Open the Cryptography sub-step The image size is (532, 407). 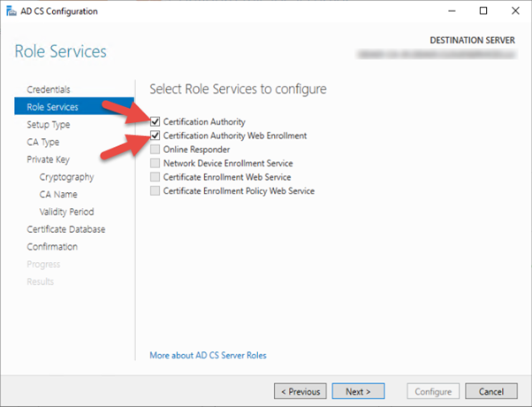click(x=66, y=177)
